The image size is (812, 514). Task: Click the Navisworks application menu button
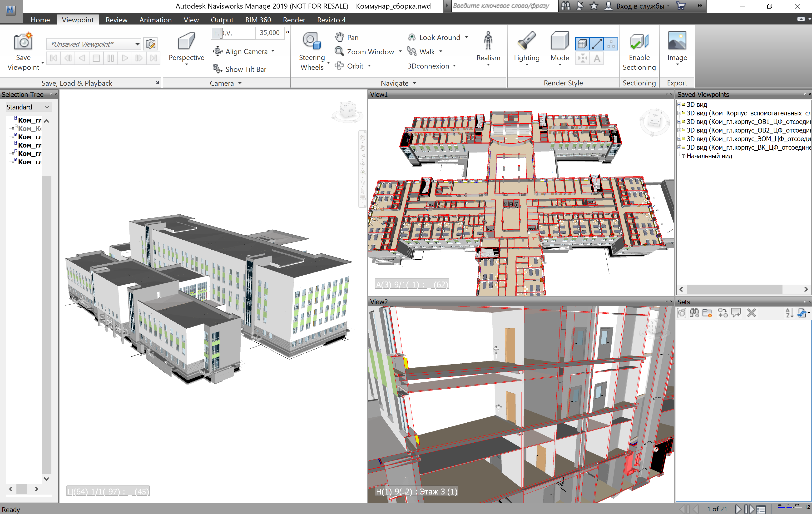11,10
